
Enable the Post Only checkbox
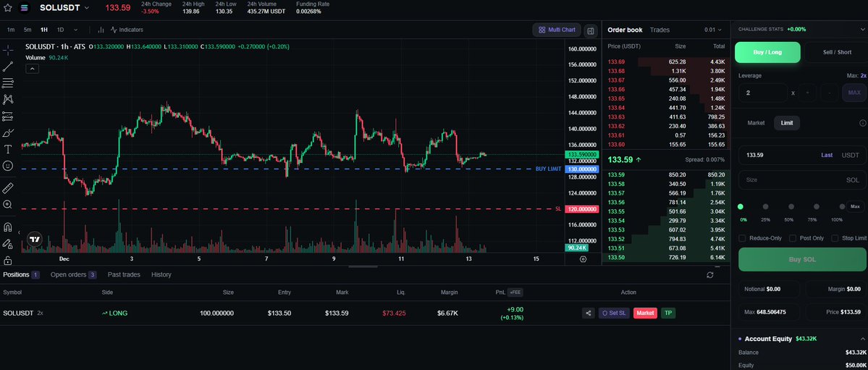[x=793, y=238]
